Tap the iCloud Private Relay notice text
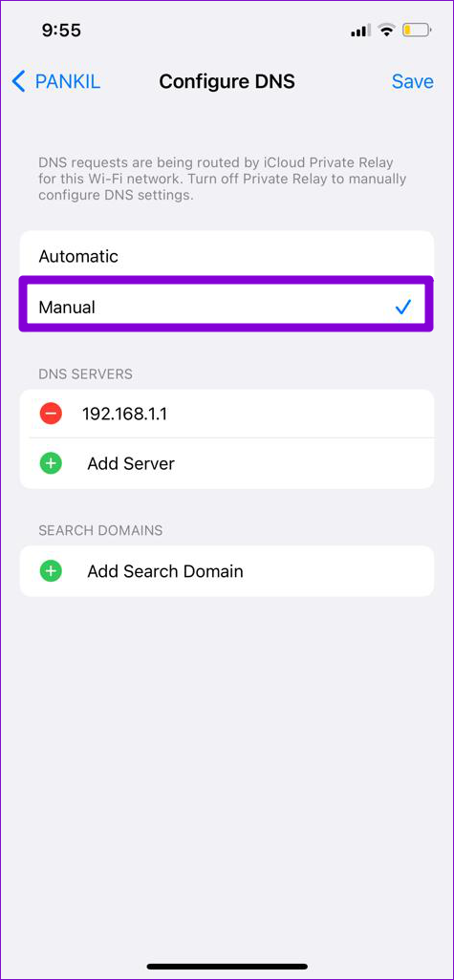 coord(223,179)
